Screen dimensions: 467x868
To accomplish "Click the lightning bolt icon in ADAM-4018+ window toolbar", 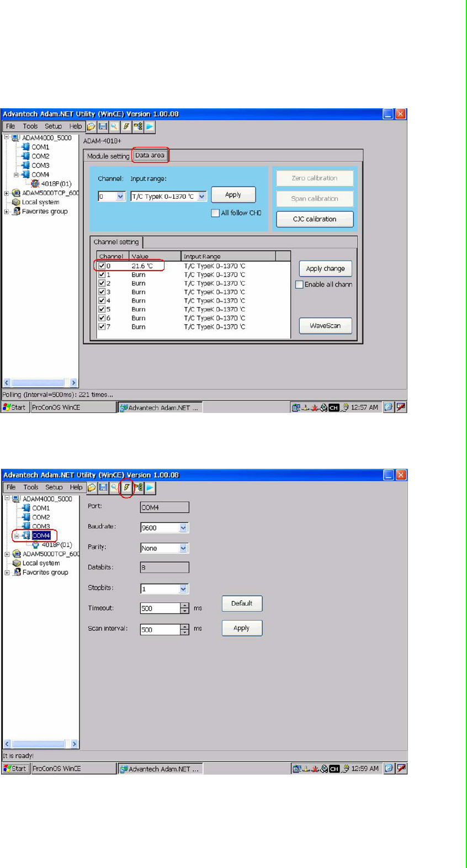I will click(x=126, y=126).
